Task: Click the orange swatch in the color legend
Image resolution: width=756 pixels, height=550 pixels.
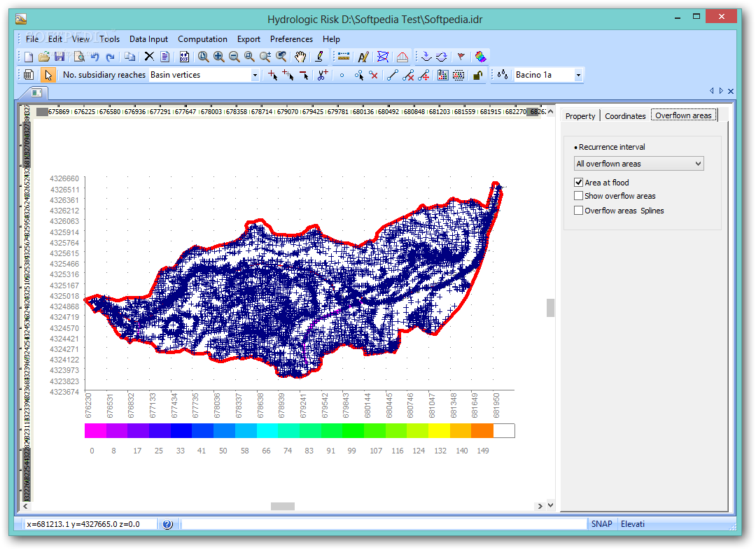Action: click(x=482, y=430)
